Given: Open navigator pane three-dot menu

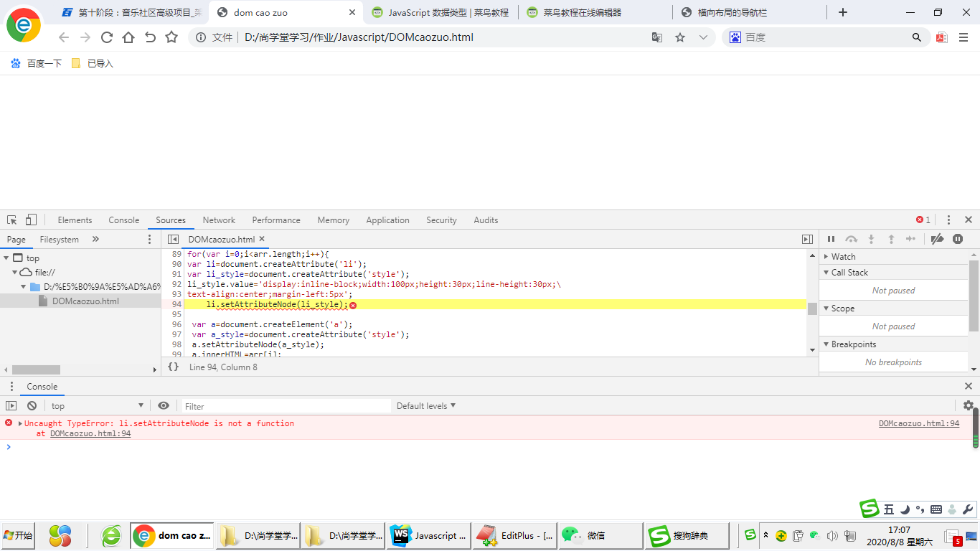Looking at the screenshot, I should pos(149,239).
